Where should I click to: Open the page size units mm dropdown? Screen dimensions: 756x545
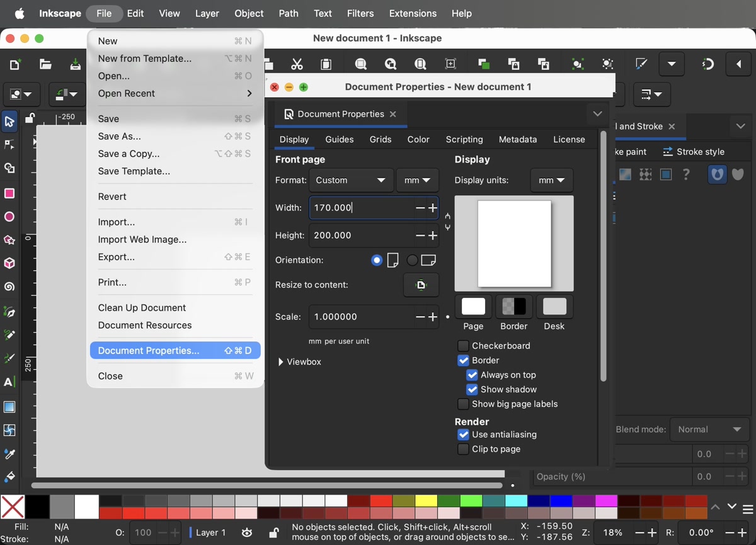pyautogui.click(x=417, y=180)
